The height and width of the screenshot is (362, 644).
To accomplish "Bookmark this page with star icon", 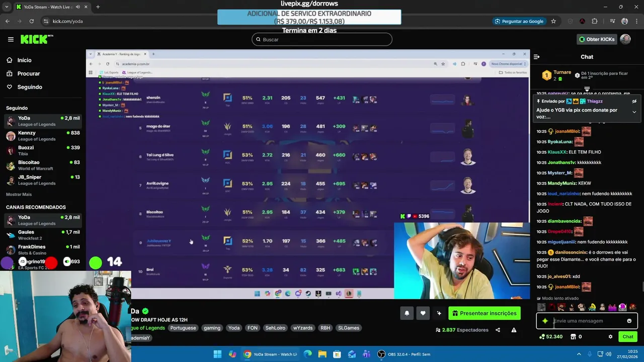I will pyautogui.click(x=553, y=21).
